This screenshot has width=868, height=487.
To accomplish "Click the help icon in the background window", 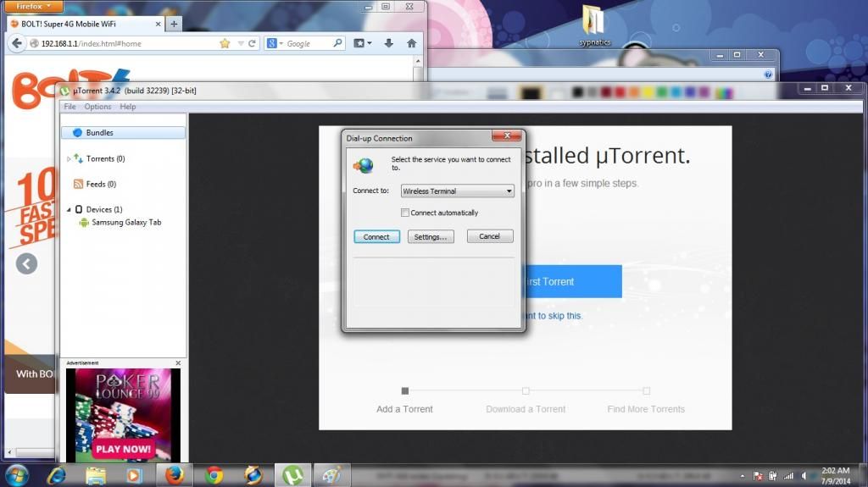I will (768, 75).
